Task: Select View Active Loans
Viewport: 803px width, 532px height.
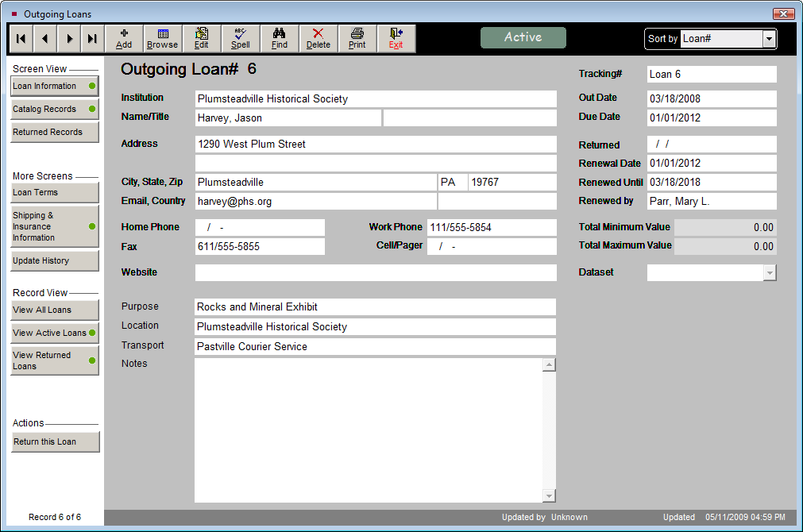Action: pyautogui.click(x=54, y=333)
